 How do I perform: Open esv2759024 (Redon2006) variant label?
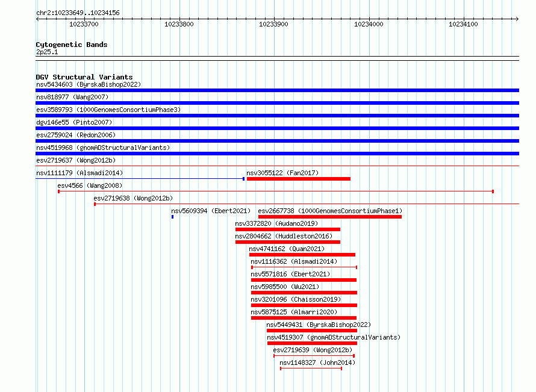pyautogui.click(x=76, y=135)
